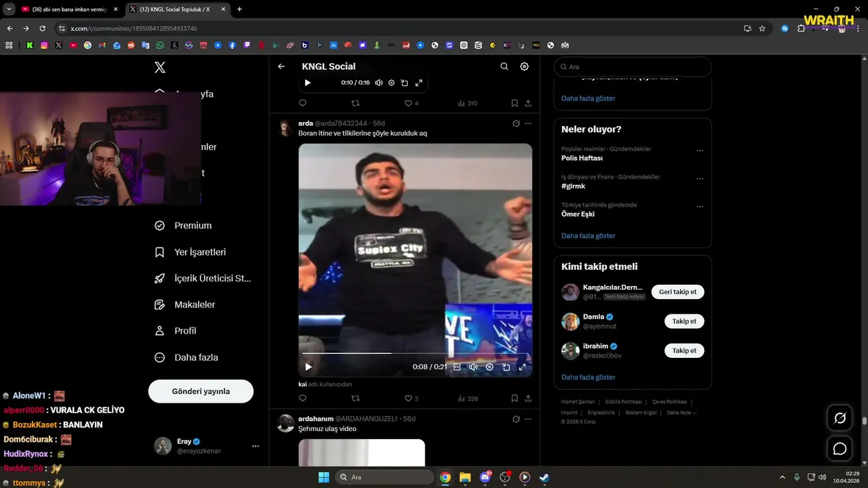The width and height of the screenshot is (868, 488).
Task: Seek on arda's video progress bar
Action: tap(415, 353)
